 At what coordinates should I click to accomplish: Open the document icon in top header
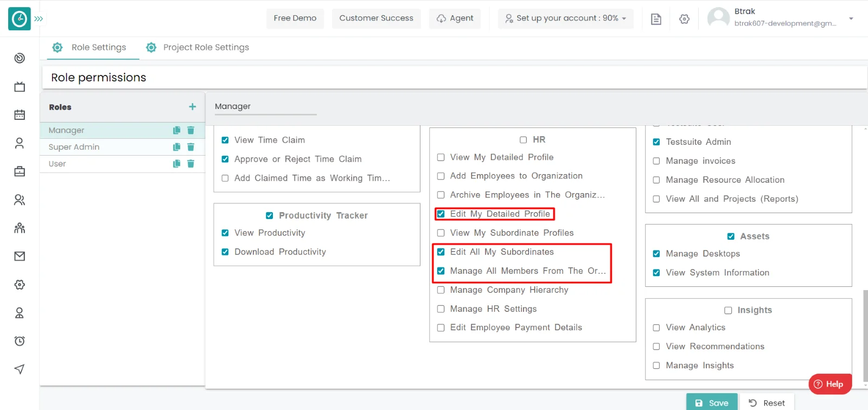pyautogui.click(x=656, y=19)
